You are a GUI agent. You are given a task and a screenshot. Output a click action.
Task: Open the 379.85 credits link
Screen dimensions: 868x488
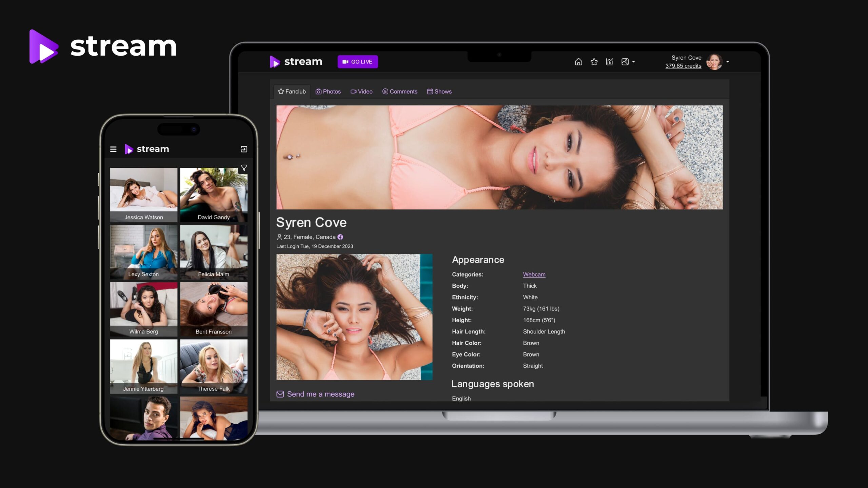(x=683, y=66)
